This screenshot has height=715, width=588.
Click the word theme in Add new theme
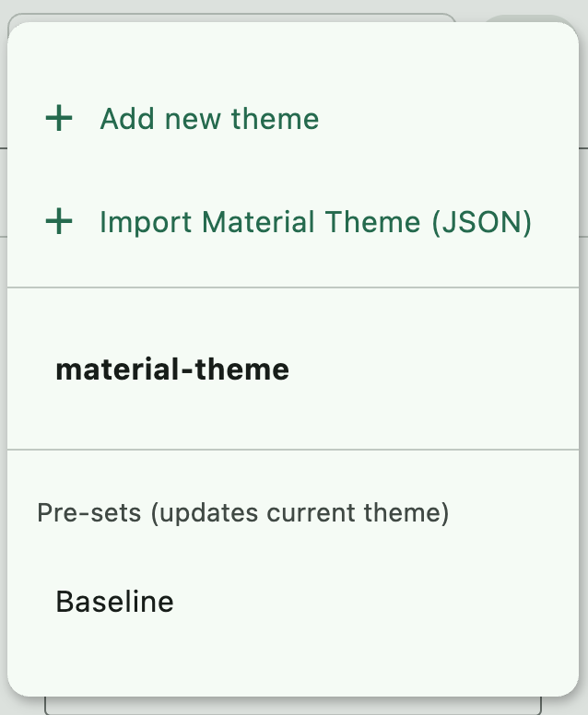click(275, 119)
